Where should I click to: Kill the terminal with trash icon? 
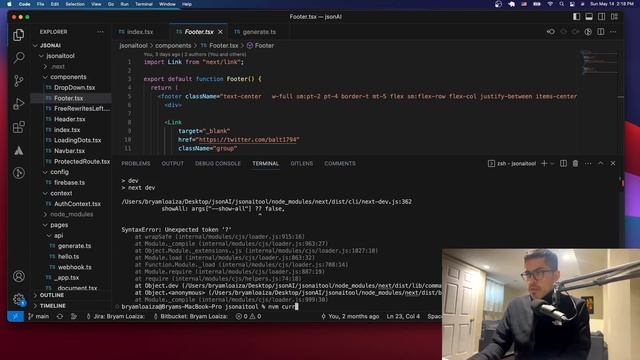pos(576,163)
